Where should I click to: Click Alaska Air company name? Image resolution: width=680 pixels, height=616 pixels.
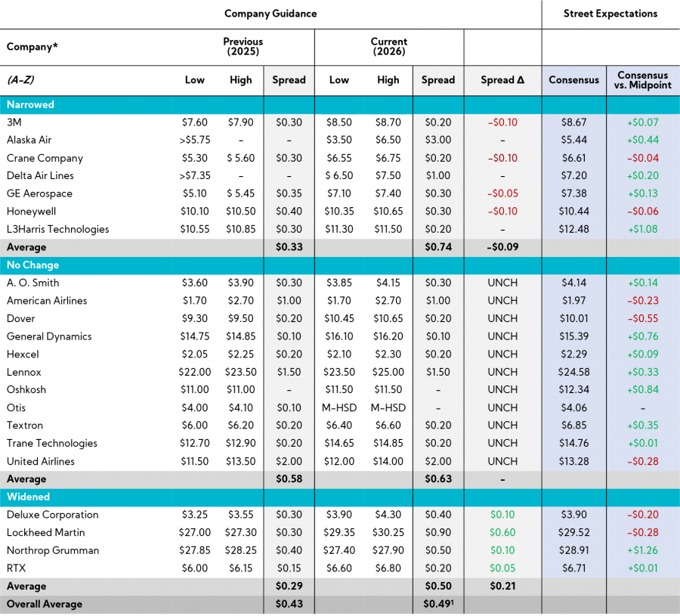(29, 140)
